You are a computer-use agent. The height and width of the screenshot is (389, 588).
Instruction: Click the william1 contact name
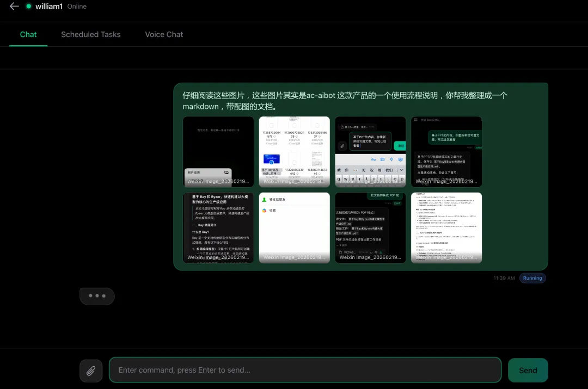tap(49, 7)
